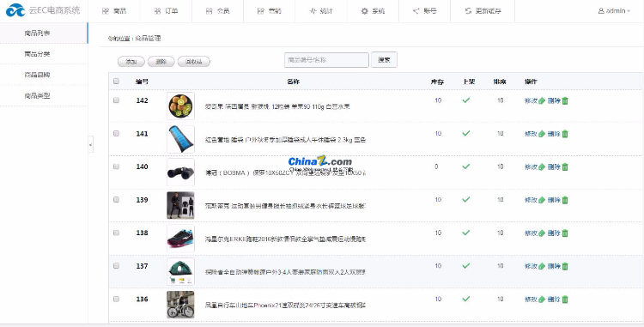644x327 pixels.
Task: Open the 商品 top navigation menu
Action: click(114, 11)
